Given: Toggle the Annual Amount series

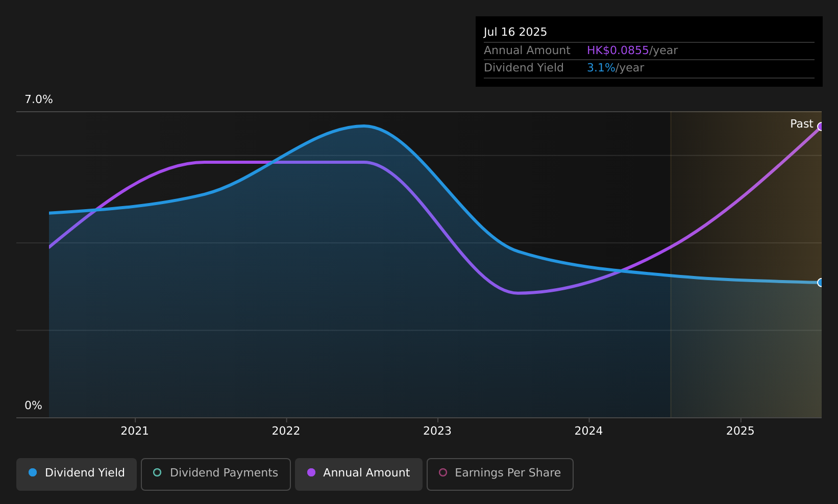Looking at the screenshot, I should pyautogui.click(x=359, y=474).
